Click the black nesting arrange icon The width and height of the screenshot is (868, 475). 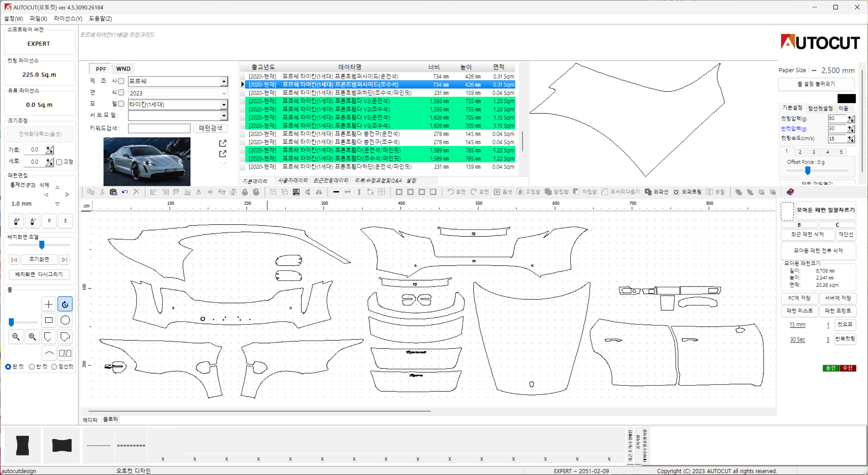[296, 192]
